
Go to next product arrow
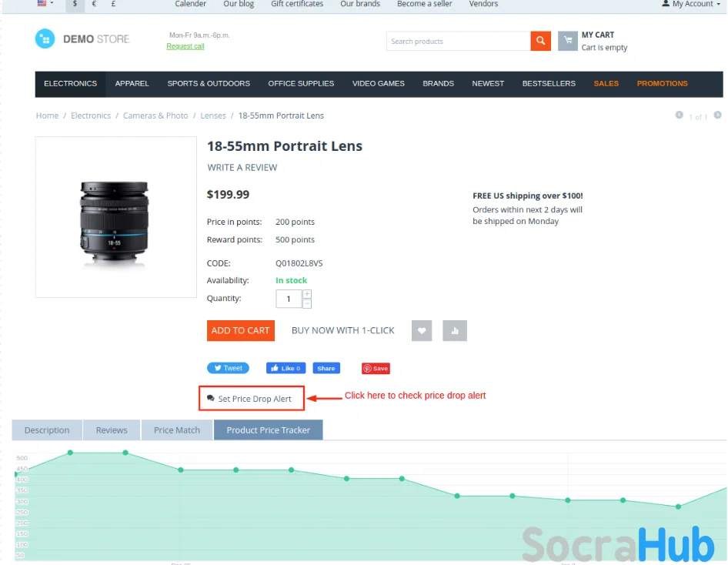coord(718,115)
